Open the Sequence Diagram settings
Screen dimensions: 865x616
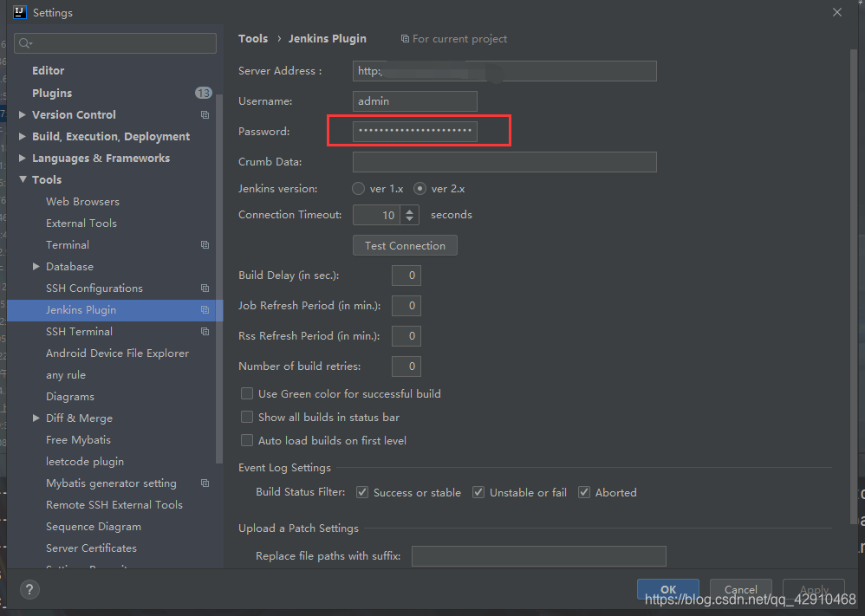point(94,527)
